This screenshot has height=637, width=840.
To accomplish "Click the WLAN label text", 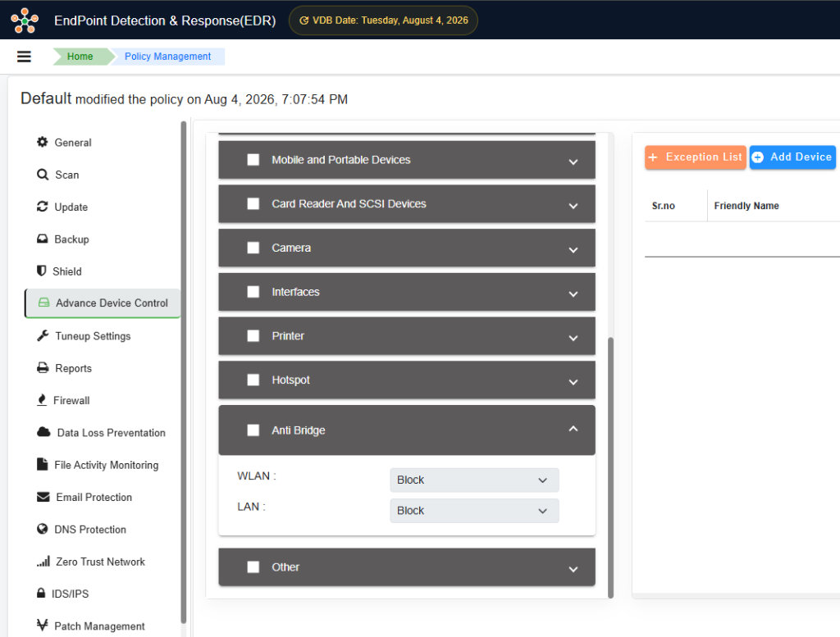I will tap(257, 475).
